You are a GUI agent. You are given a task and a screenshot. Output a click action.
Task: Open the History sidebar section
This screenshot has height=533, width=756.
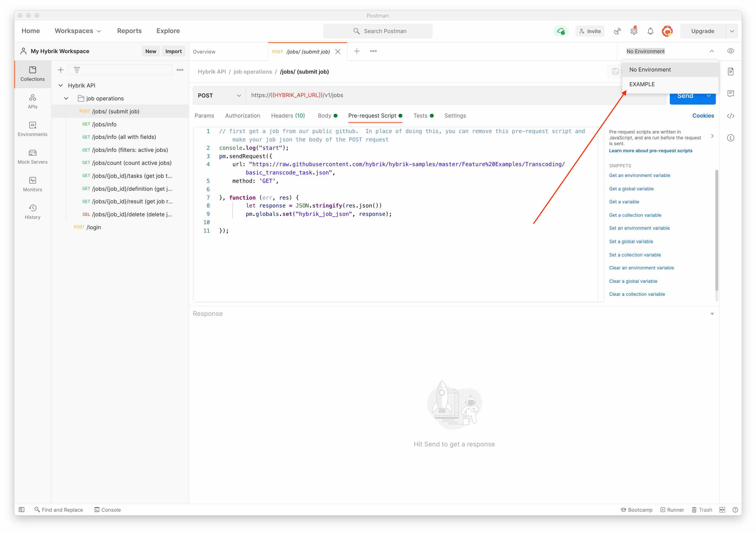click(x=32, y=212)
